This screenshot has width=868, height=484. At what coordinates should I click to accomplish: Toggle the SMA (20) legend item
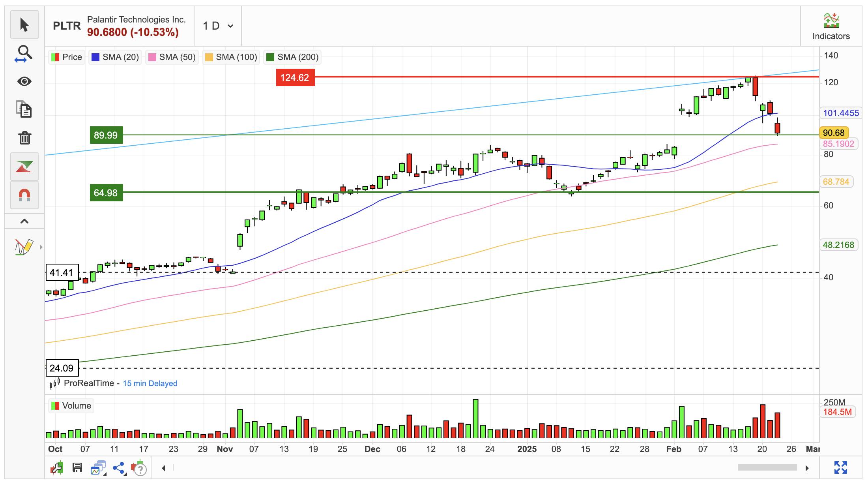coord(115,57)
